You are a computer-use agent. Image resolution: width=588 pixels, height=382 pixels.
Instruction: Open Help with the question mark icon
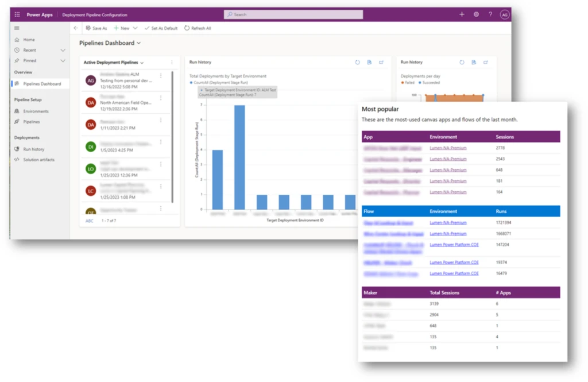tap(490, 14)
